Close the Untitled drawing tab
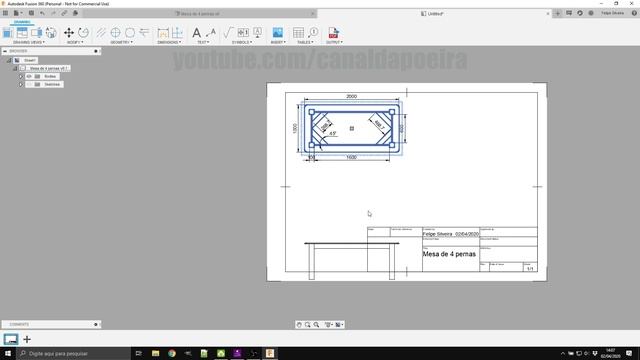 pos(548,13)
